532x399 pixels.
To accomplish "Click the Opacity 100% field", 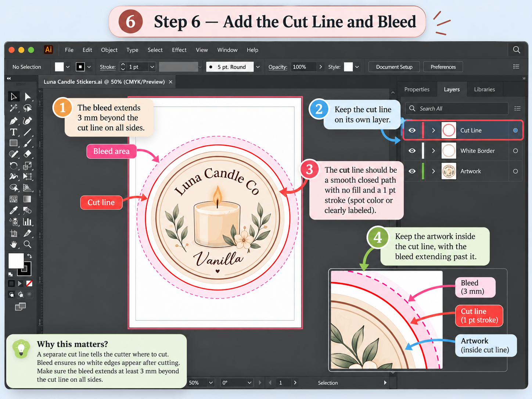I will click(x=303, y=67).
